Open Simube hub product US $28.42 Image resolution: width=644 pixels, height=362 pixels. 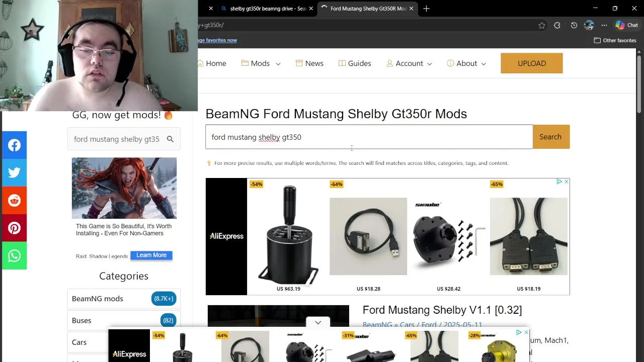pos(448,236)
